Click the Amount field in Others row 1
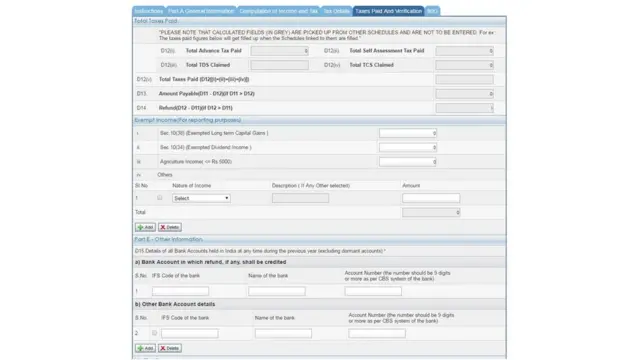Screen dimensions: 640x360 pos(431,198)
